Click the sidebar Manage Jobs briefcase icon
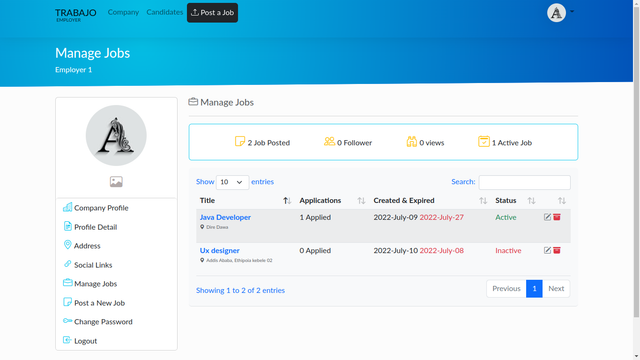640x360 pixels. 68,282
